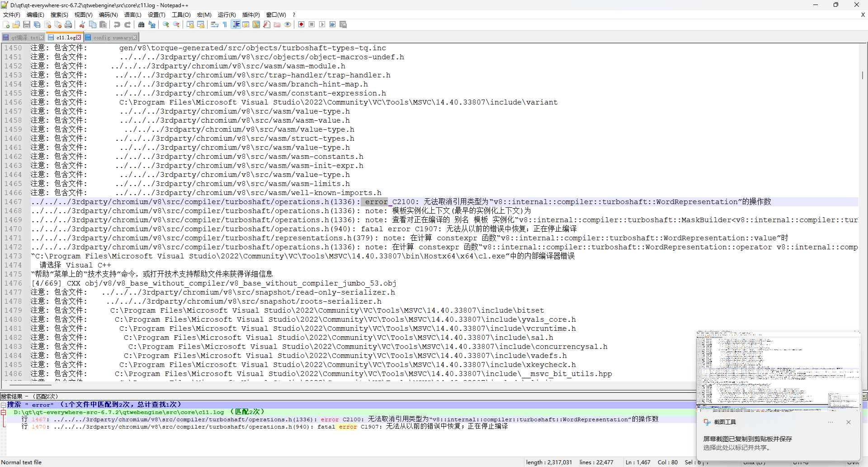Dismiss the 截图工具 notification
This screenshot has height=467, width=868.
point(849,422)
